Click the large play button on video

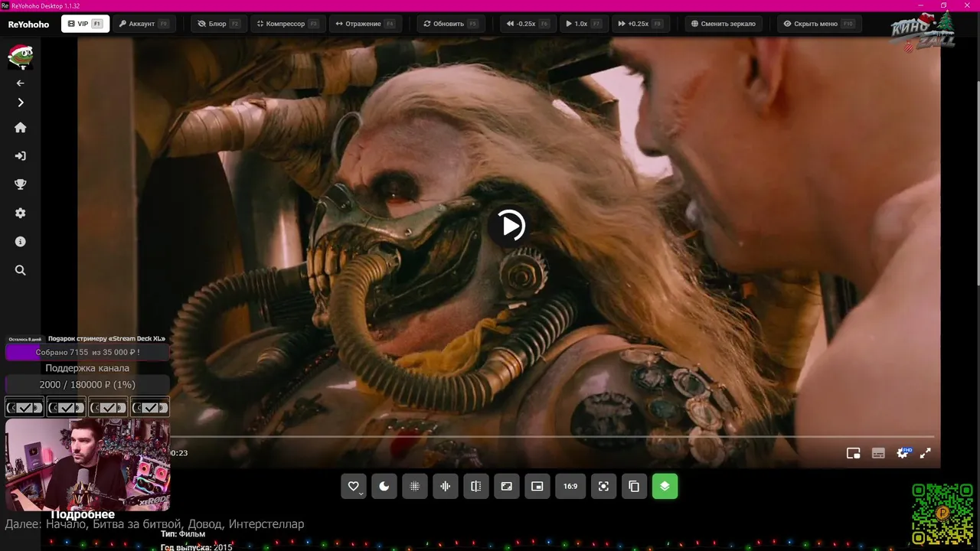510,225
